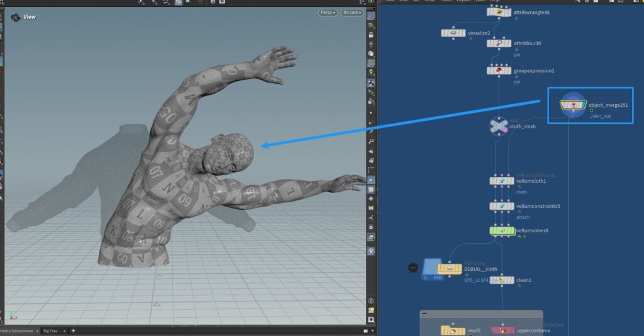Image resolution: width=644 pixels, height=336 pixels.
Task: Collapse the DEBUG__cloth node minus button
Action: coord(413,268)
